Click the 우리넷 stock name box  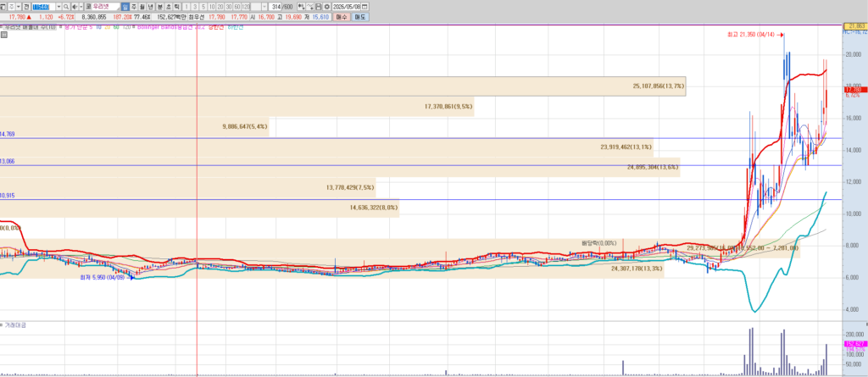(106, 7)
